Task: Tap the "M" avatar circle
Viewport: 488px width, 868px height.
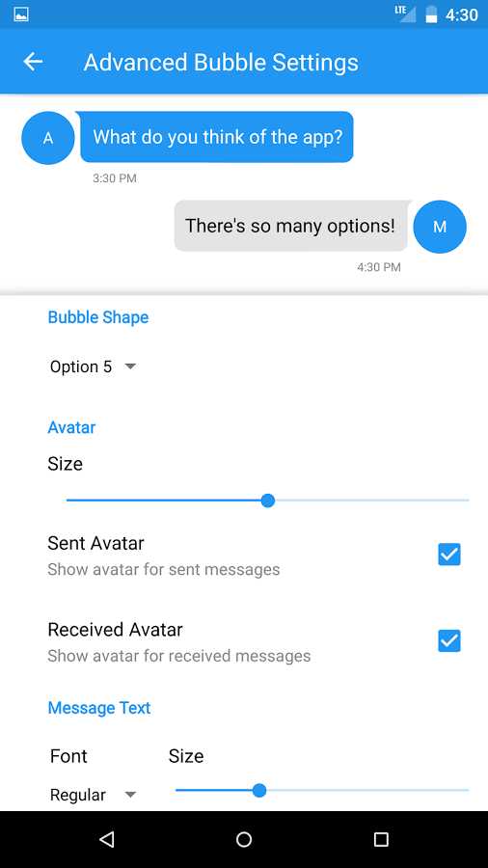Action: click(x=440, y=227)
